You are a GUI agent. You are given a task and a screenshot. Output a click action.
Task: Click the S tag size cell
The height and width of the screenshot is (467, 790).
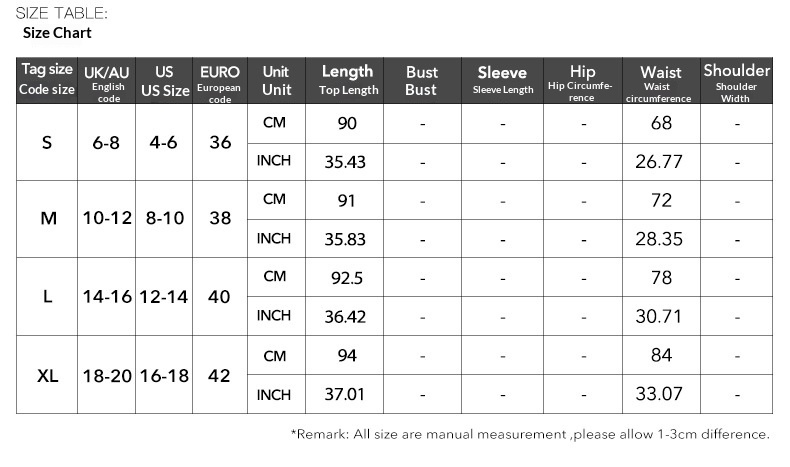pos(47,143)
